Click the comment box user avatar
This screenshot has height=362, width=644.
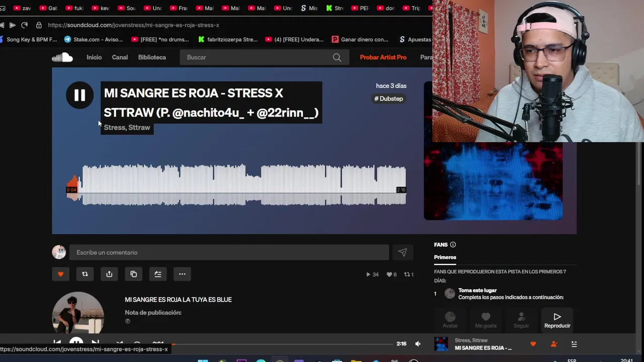tap(59, 252)
